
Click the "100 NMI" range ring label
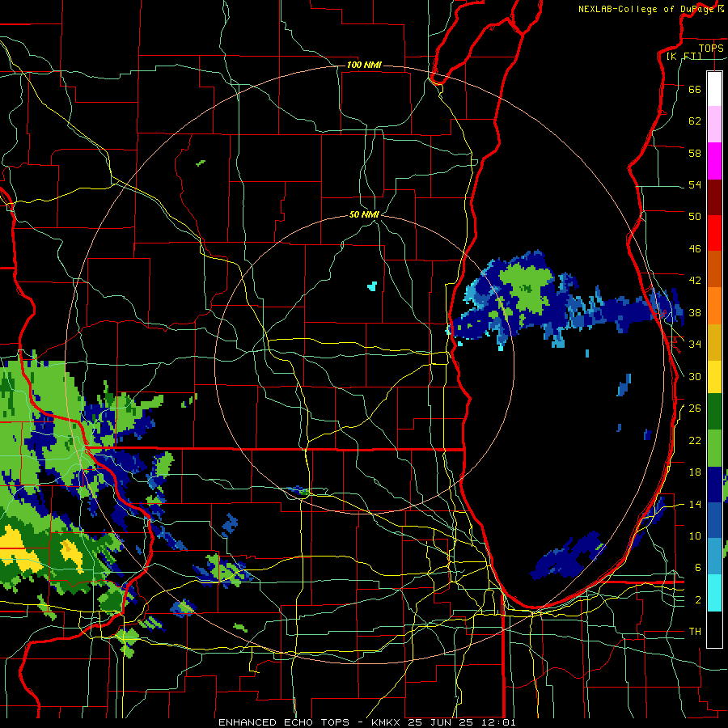pyautogui.click(x=364, y=65)
